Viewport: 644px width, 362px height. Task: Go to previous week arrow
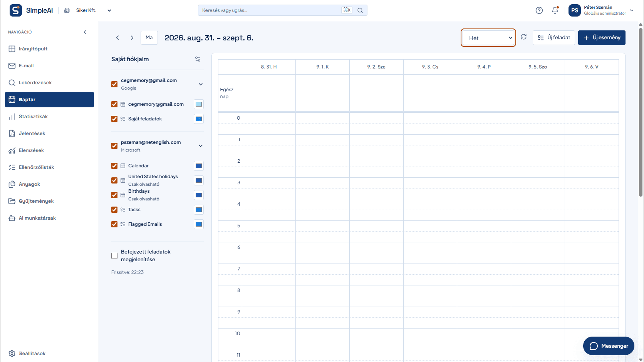(x=117, y=38)
